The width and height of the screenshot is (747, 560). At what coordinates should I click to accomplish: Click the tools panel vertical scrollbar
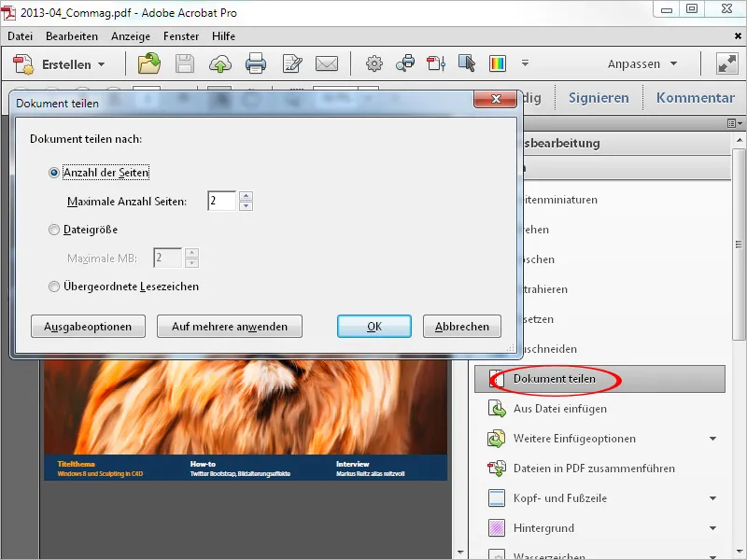739,245
